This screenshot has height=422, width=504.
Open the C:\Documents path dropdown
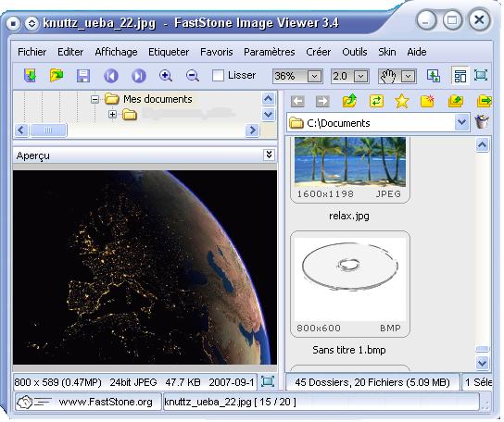click(462, 122)
